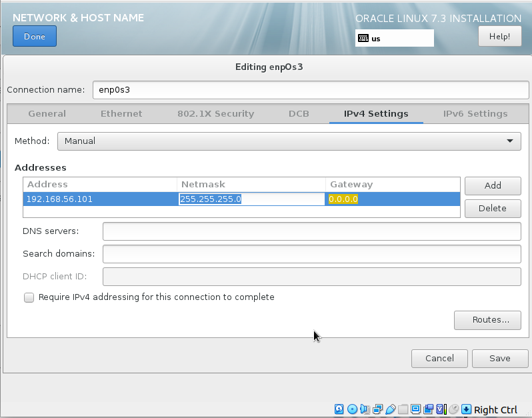Click the host key down-arrow icon

(466, 409)
